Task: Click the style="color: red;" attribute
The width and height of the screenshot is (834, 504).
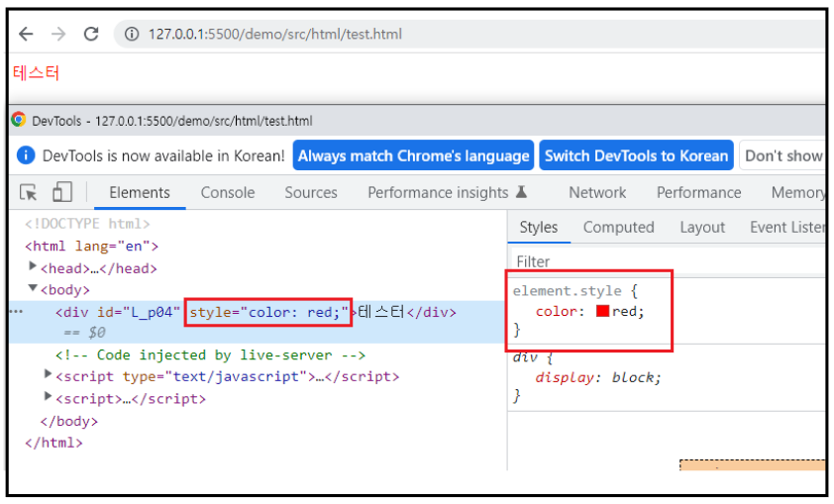Action: tap(268, 312)
